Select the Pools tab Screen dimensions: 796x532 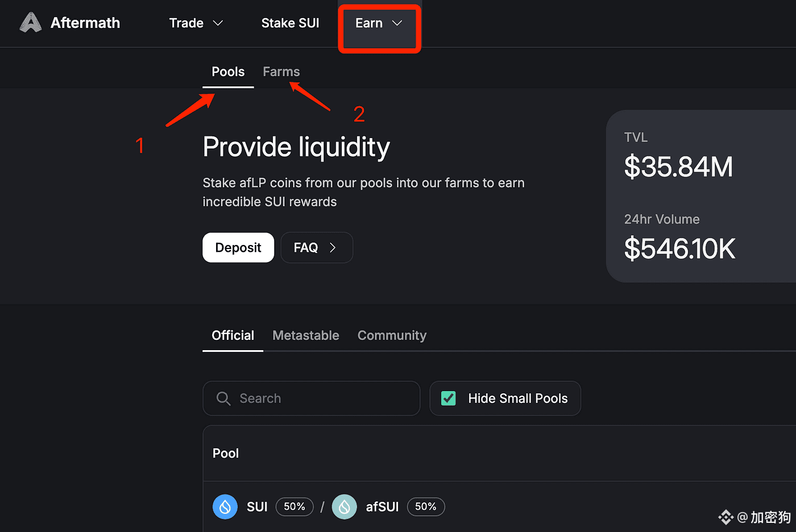[228, 72]
